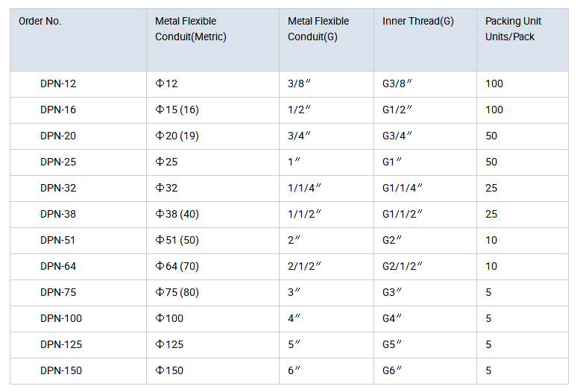Screen dimensions: 583x392
Task: Click the Packing Unit Units/Pack header
Action: (x=513, y=29)
